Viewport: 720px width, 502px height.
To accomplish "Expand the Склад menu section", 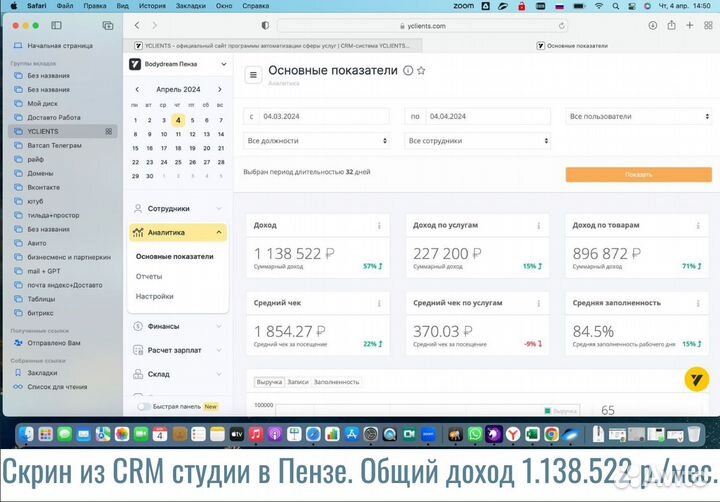I will pyautogui.click(x=178, y=374).
